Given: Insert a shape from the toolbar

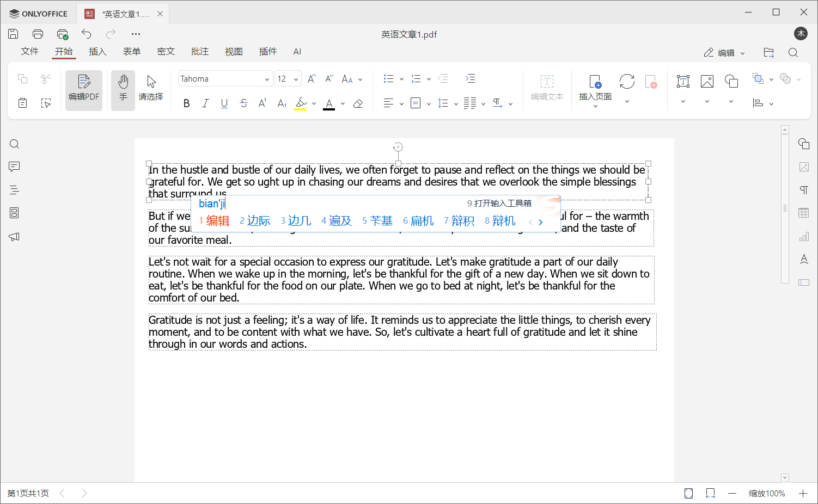Looking at the screenshot, I should (731, 81).
